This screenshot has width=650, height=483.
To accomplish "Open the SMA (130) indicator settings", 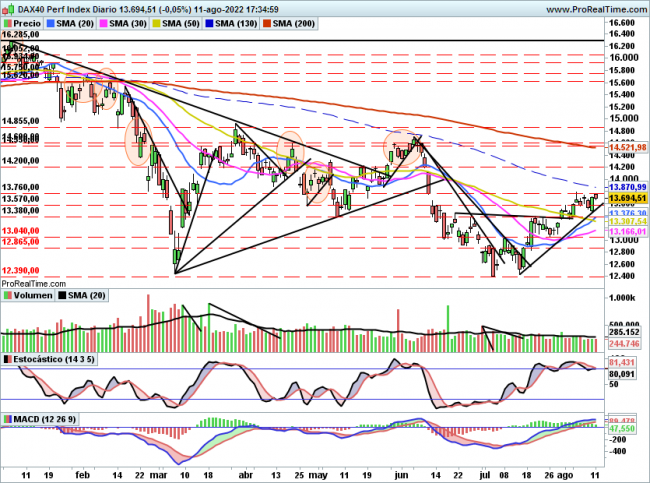I will 251,22.
